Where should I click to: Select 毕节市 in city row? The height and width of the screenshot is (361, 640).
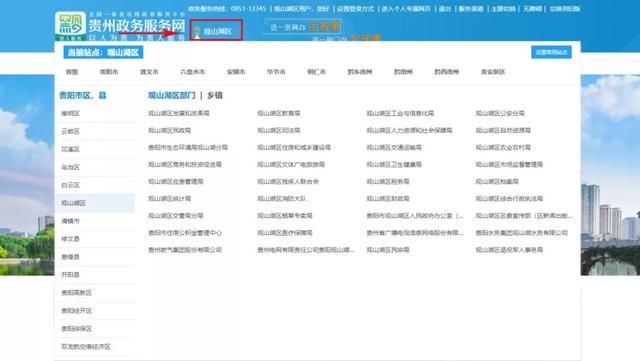(276, 72)
